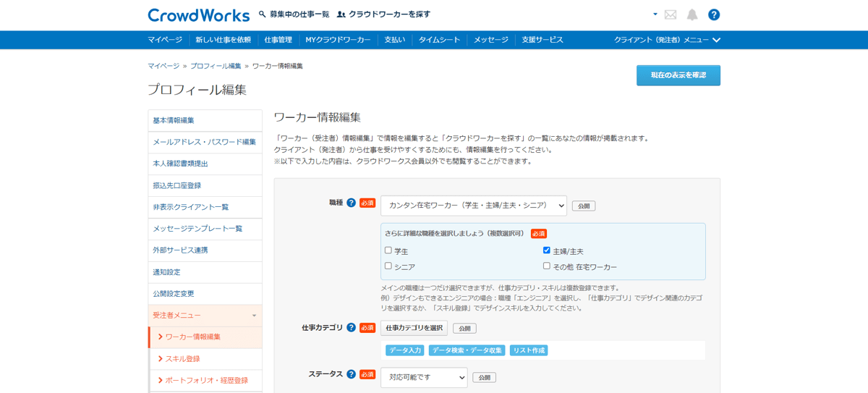This screenshot has width=868, height=393.
Task: Click 現在の表示を確認 button
Action: pyautogui.click(x=678, y=75)
